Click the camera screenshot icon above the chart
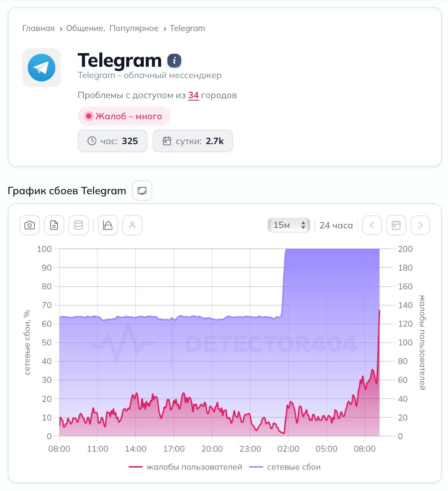Screen dimensions: 448x491 29,225
